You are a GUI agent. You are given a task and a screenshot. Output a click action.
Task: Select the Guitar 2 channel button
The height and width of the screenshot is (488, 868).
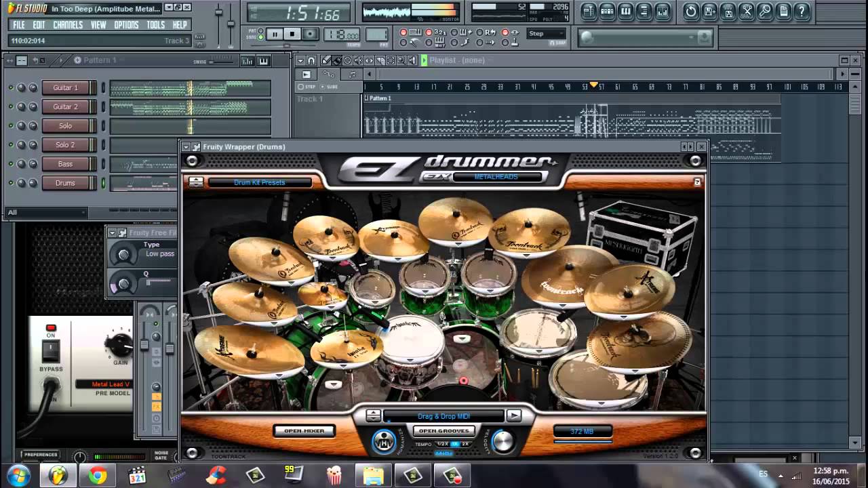pyautogui.click(x=65, y=106)
